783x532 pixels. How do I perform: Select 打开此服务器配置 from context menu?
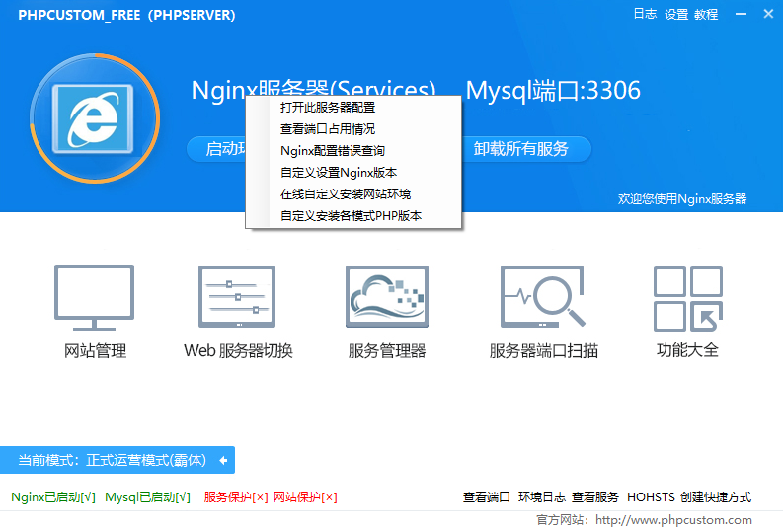tap(353, 108)
